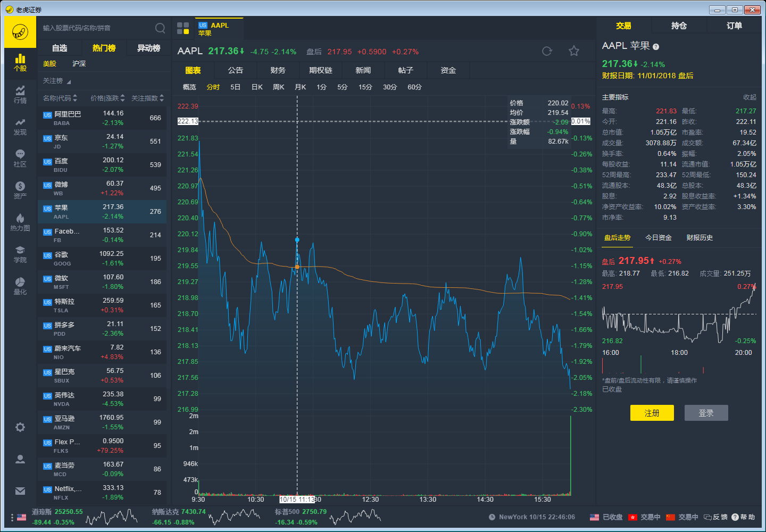Click the three-dot menu in status bar

pos(12,518)
